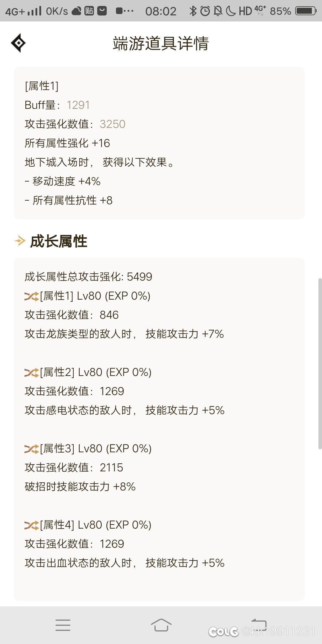The image size is (322, 644).
Task: Tap the shuffle icon beside 属性4 Lv80
Action: [x=32, y=525]
